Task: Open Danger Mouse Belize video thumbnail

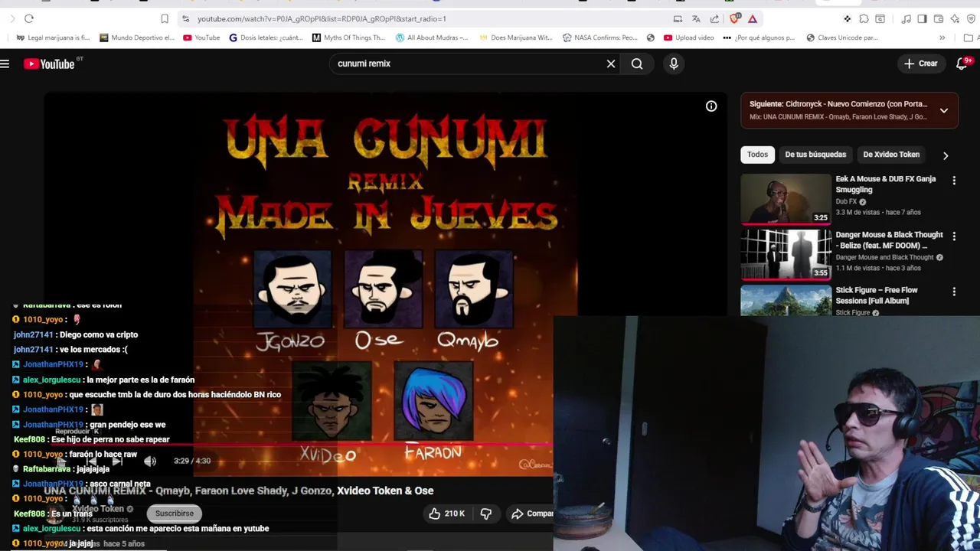Action: (786, 255)
